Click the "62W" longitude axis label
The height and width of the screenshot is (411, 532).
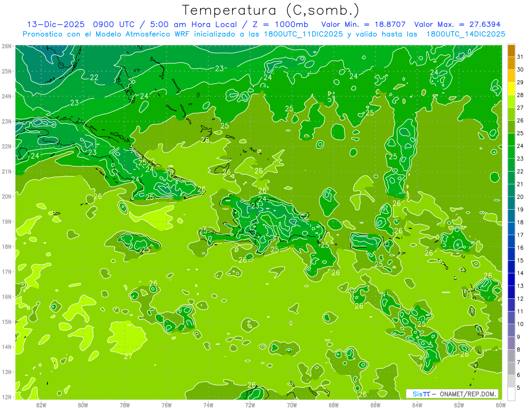459,405
